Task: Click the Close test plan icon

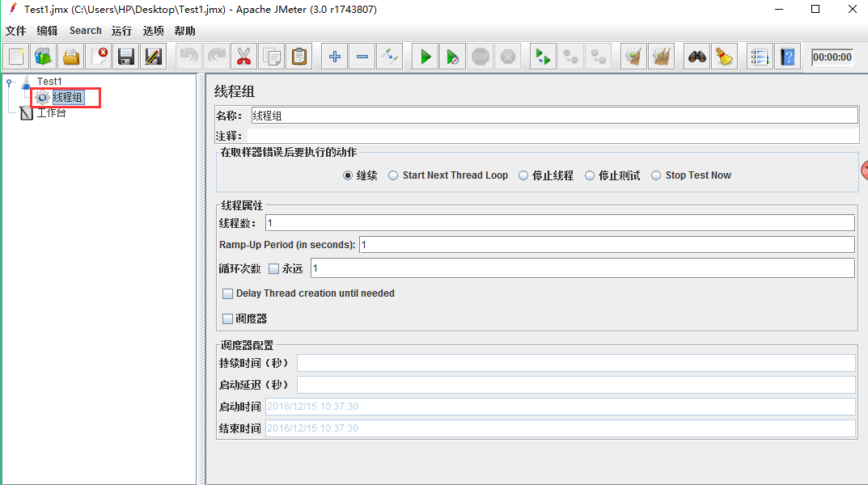Action: pyautogui.click(x=99, y=57)
